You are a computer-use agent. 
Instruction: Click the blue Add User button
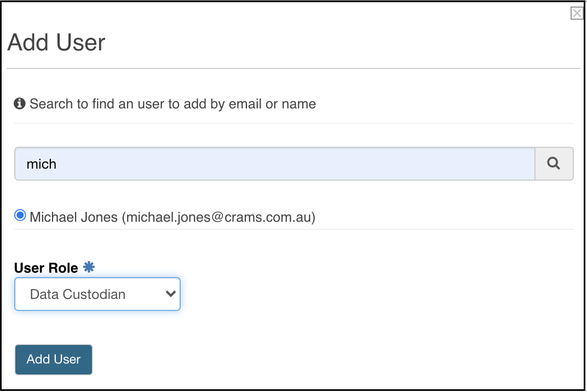[54, 360]
